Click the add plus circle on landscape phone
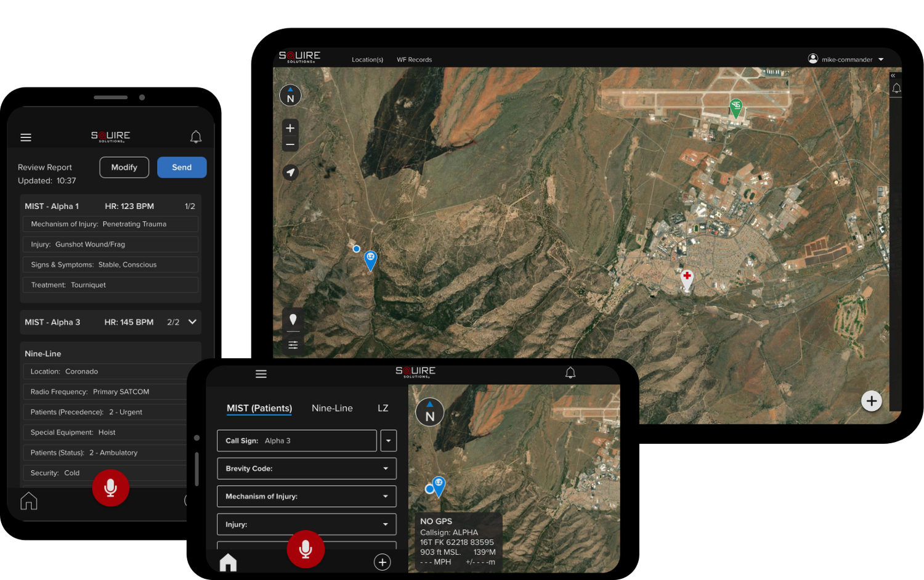Viewport: 924px width, 580px height. click(x=383, y=562)
